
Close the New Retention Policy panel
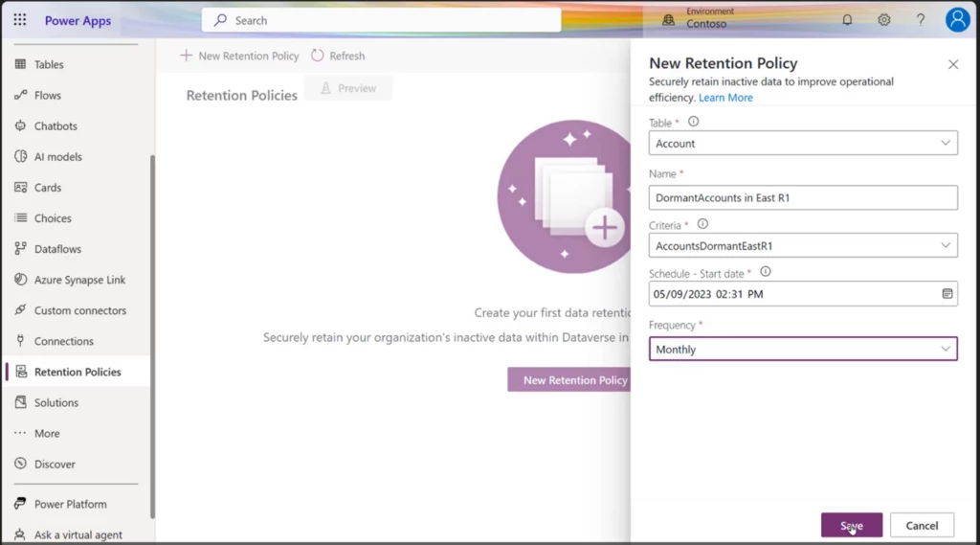click(953, 64)
